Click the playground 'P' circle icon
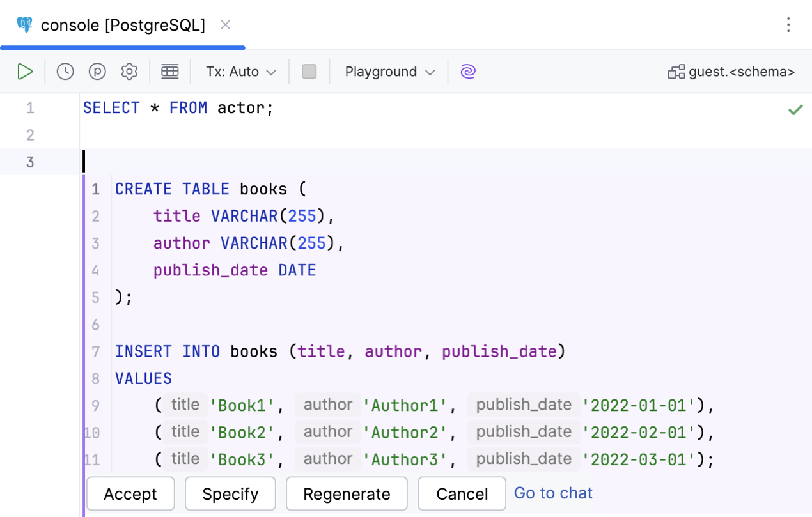Image resolution: width=812 pixels, height=517 pixels. [97, 72]
